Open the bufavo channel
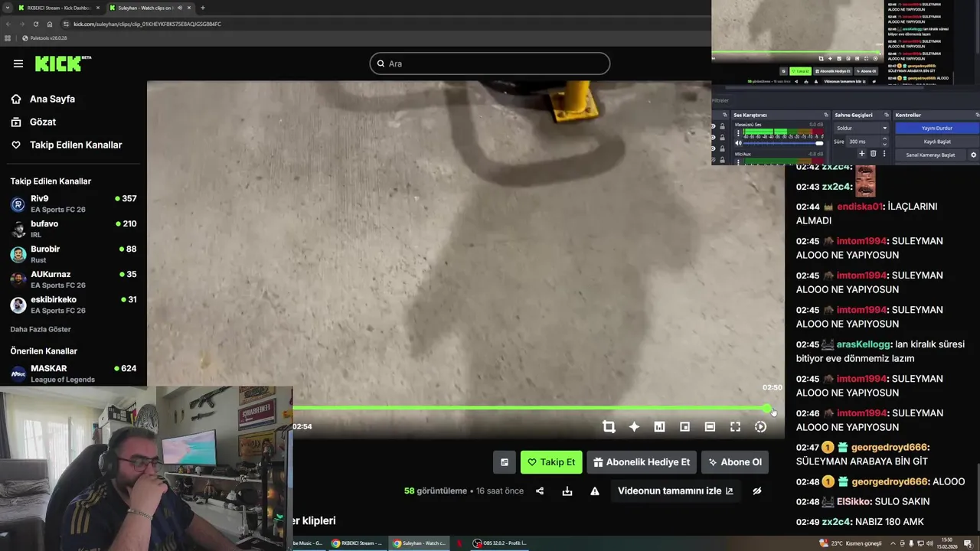The height and width of the screenshot is (551, 980). click(73, 229)
